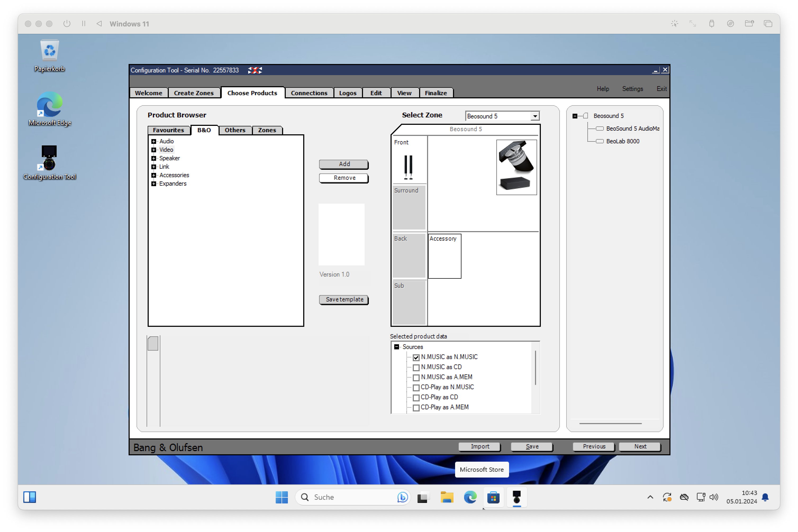Switch to the Connections tab

click(309, 93)
